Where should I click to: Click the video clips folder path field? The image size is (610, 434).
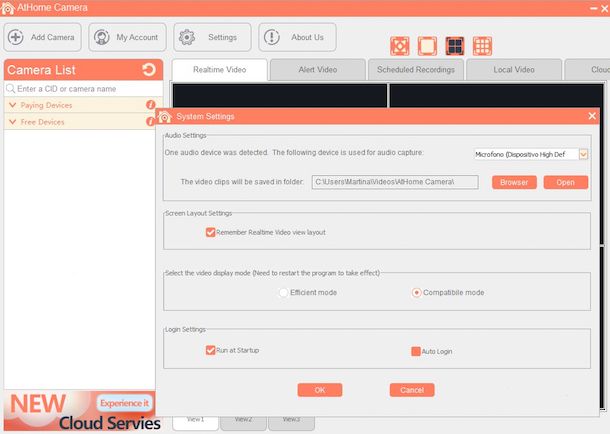(395, 182)
